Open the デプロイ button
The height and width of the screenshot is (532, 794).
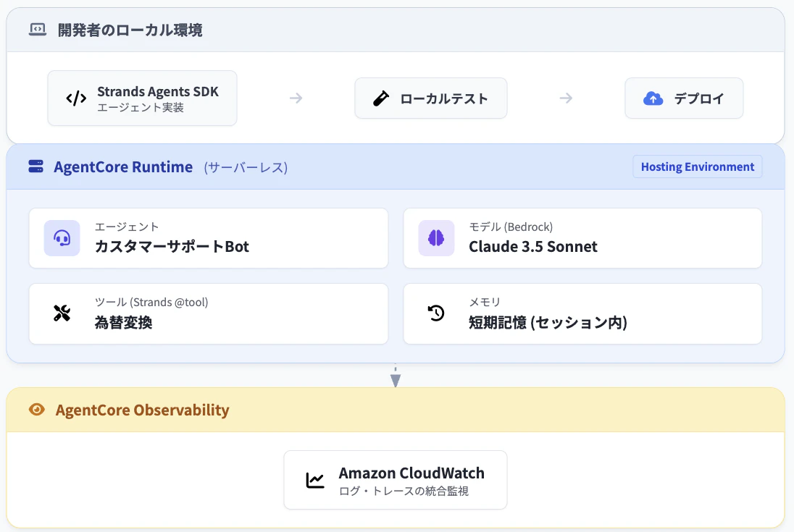[x=684, y=98]
